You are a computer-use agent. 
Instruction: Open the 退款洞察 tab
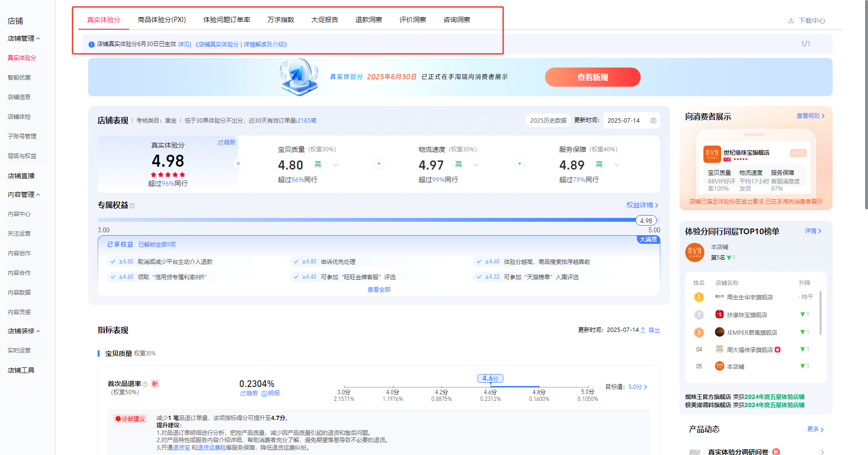coord(368,20)
